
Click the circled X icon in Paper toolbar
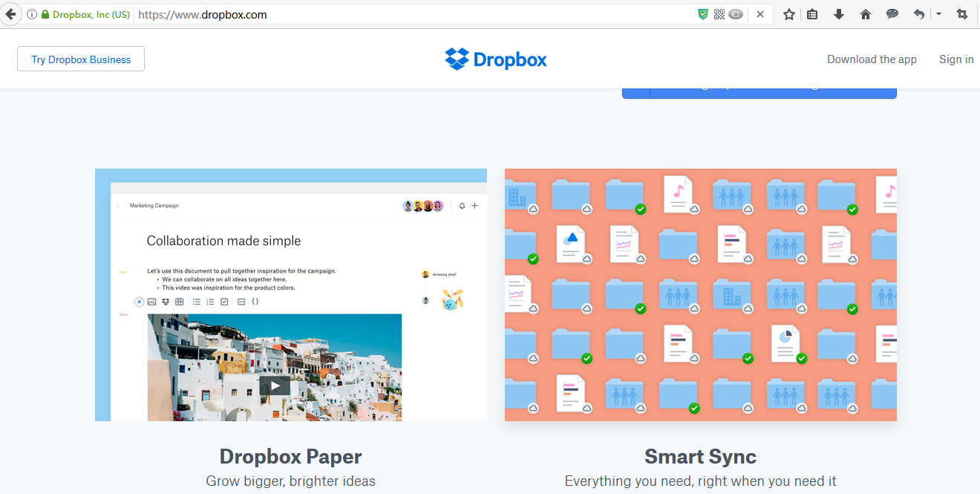139,302
